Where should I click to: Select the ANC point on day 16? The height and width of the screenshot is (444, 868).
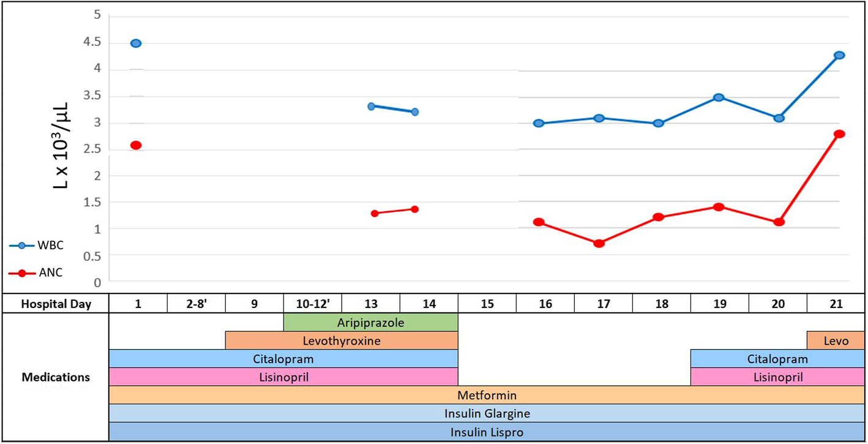tap(539, 222)
